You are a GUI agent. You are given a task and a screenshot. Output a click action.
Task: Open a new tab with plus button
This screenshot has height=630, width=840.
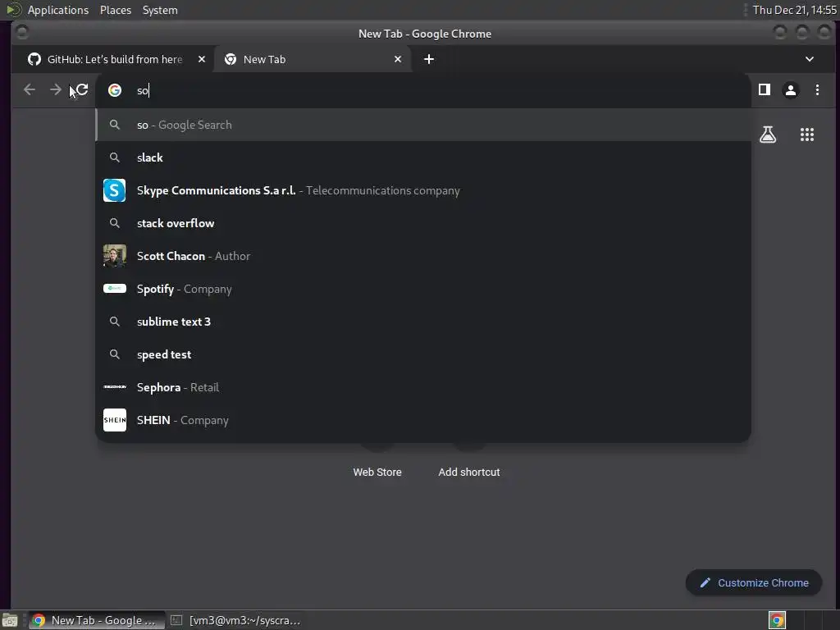coord(428,59)
